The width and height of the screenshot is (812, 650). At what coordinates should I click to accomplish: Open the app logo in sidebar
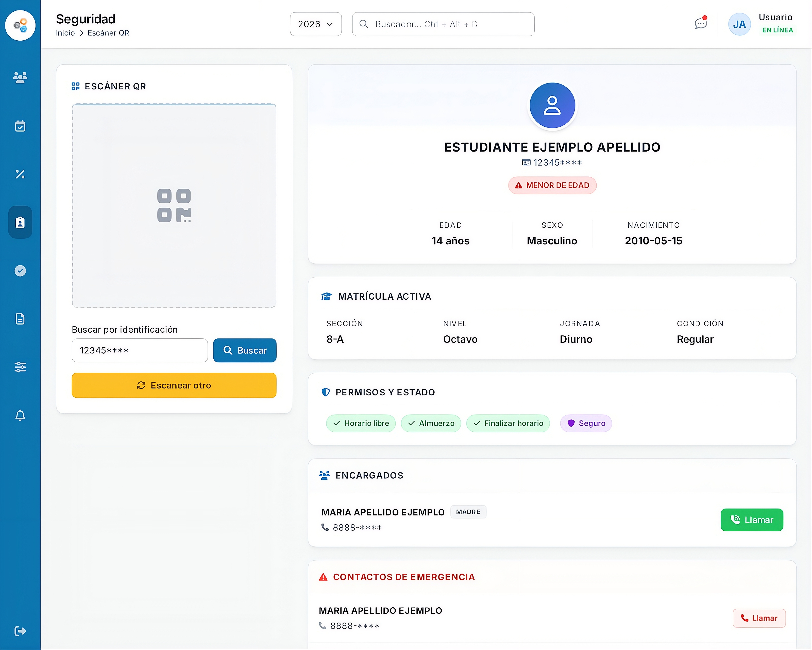coord(20,25)
